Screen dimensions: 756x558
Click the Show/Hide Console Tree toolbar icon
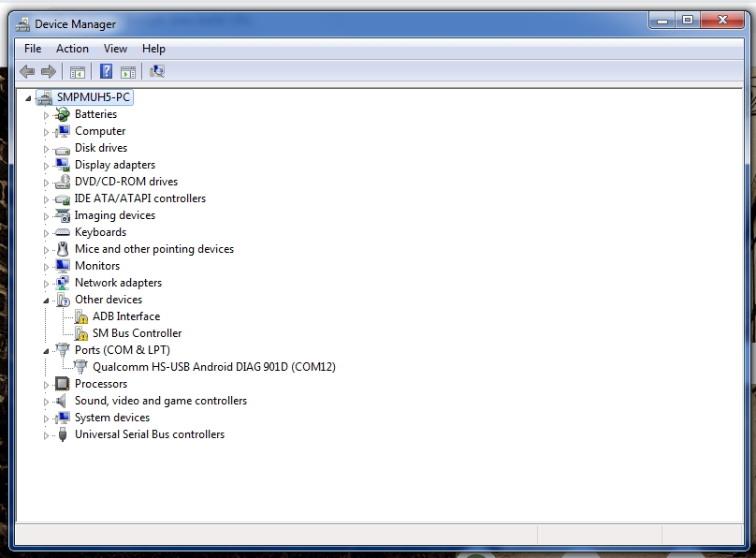coord(78,70)
